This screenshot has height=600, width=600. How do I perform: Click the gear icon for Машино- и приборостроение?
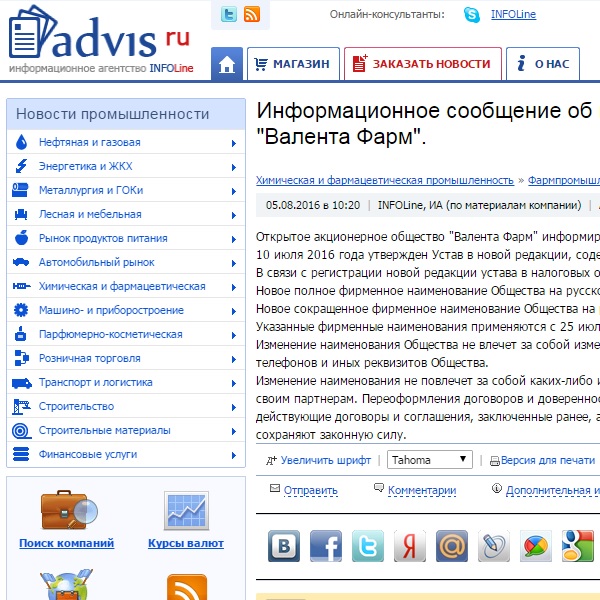[x=21, y=310]
